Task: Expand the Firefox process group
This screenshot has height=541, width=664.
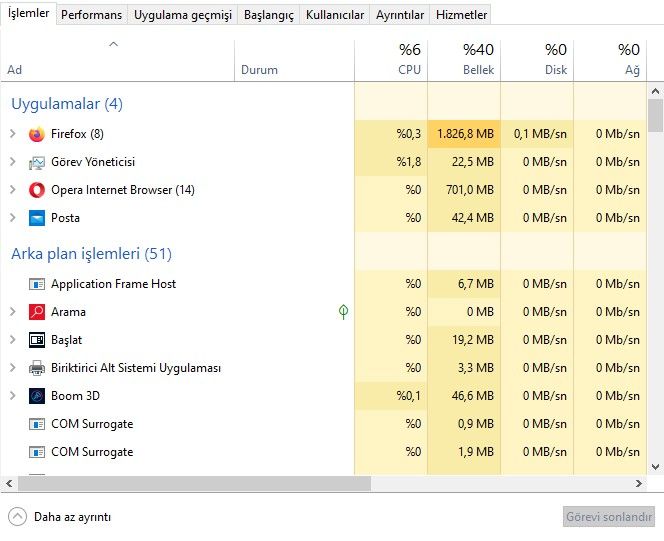Action: coord(12,134)
